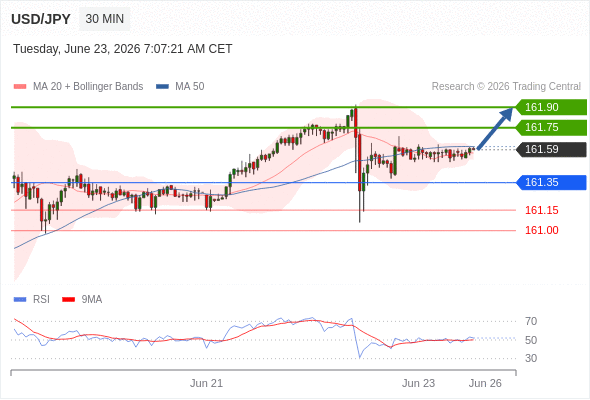Click the MA 50 legend label

click(190, 87)
